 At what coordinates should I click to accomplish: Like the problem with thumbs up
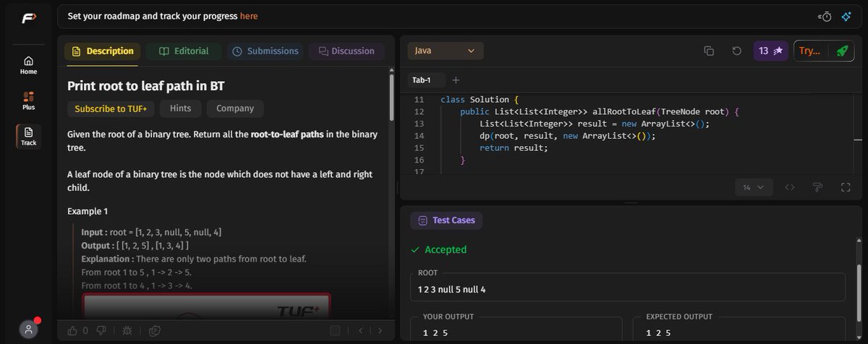pyautogui.click(x=72, y=330)
